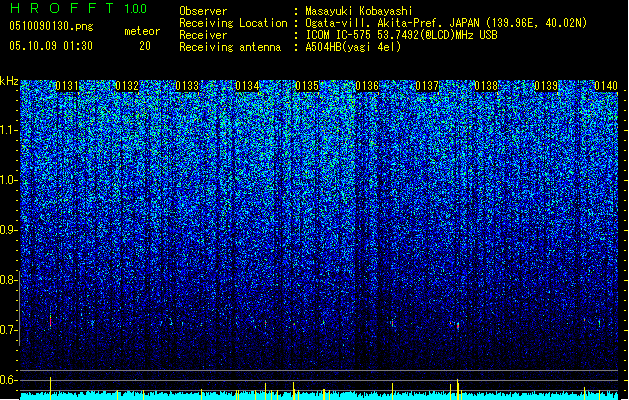Click the 0140 time marker
Screen dimensions: 629x400
606,86
